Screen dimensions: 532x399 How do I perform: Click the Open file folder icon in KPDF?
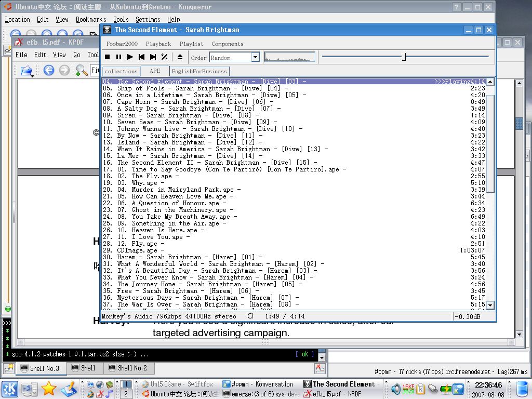(26, 71)
